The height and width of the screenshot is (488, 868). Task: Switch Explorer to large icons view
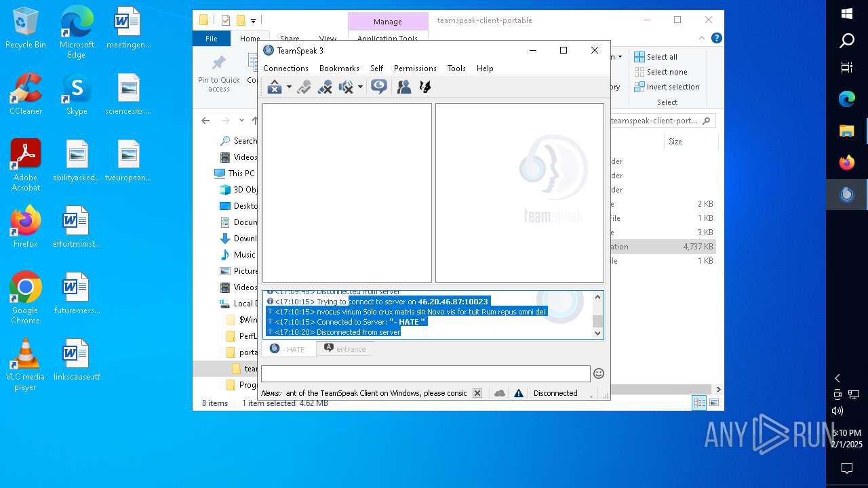pos(714,403)
